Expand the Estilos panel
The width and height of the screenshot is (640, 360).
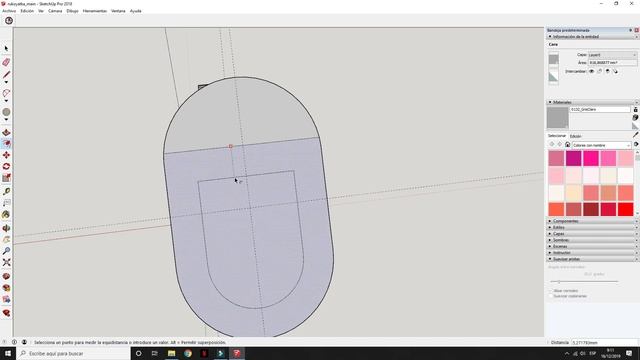coord(592,227)
